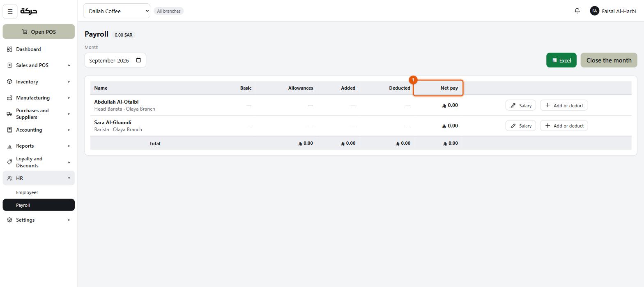
Task: Add or deduct for Sara Al-Ghamdi
Action: (564, 126)
